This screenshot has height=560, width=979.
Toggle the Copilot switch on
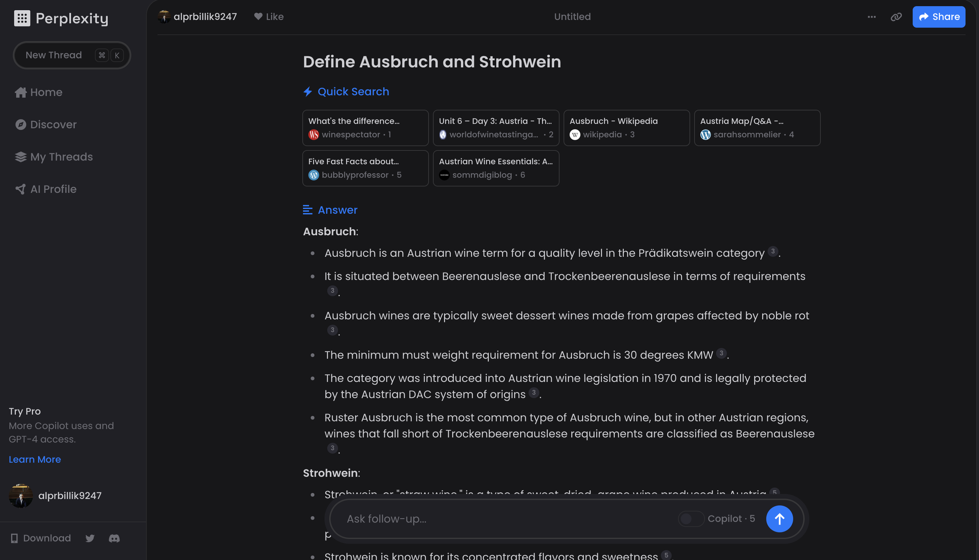(691, 519)
